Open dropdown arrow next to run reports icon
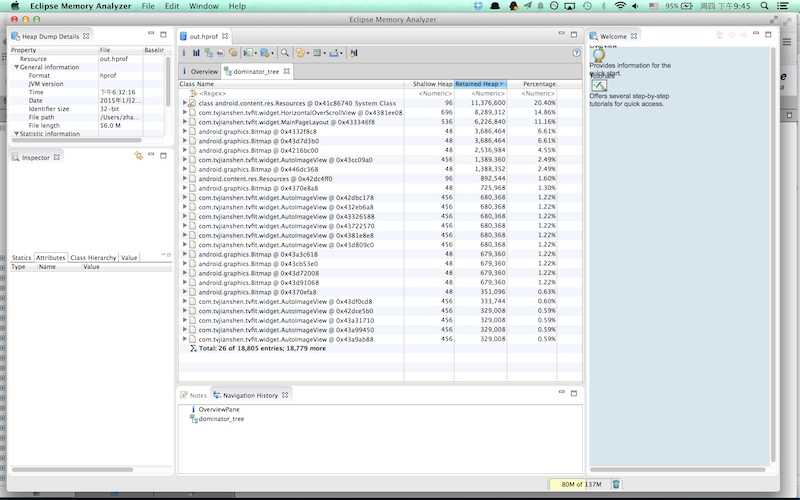The height and width of the screenshot is (500, 800). click(x=256, y=54)
